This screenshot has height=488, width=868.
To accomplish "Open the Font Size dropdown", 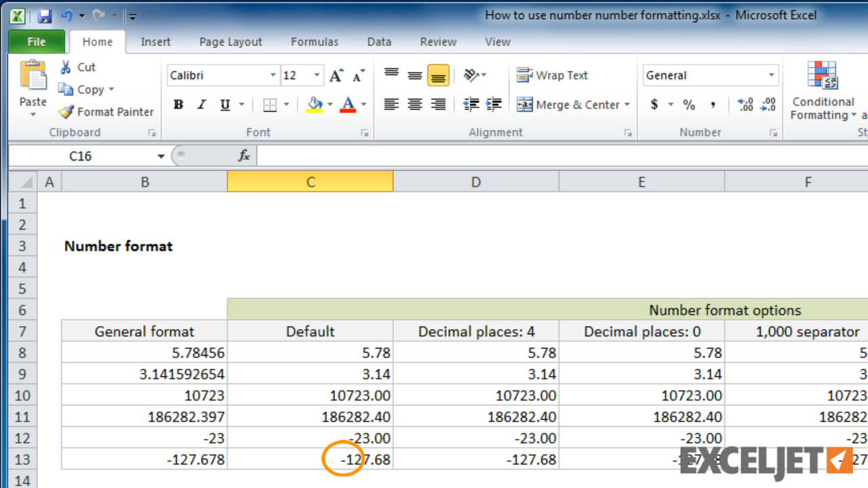I will click(x=316, y=75).
